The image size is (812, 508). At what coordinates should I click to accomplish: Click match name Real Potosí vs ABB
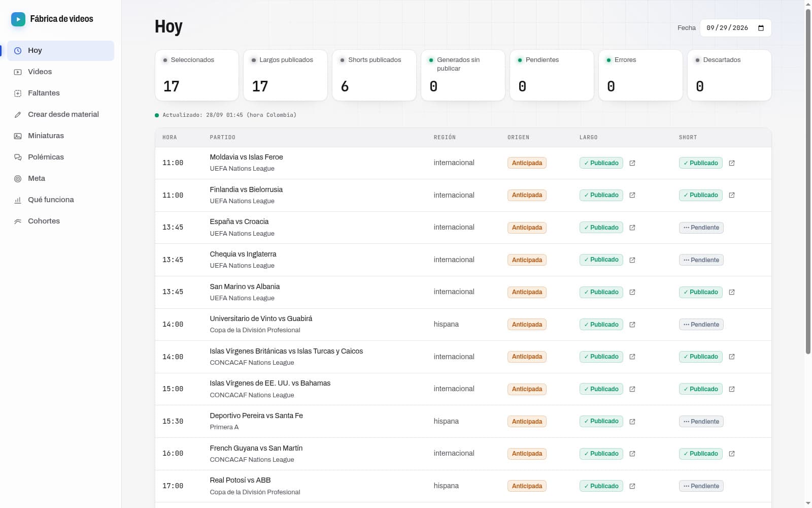point(240,481)
